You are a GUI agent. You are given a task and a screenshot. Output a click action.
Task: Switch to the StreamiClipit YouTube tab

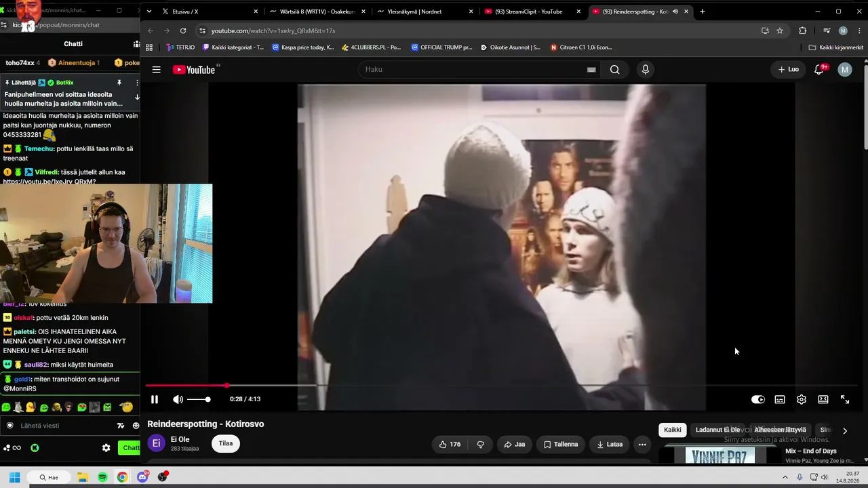531,12
